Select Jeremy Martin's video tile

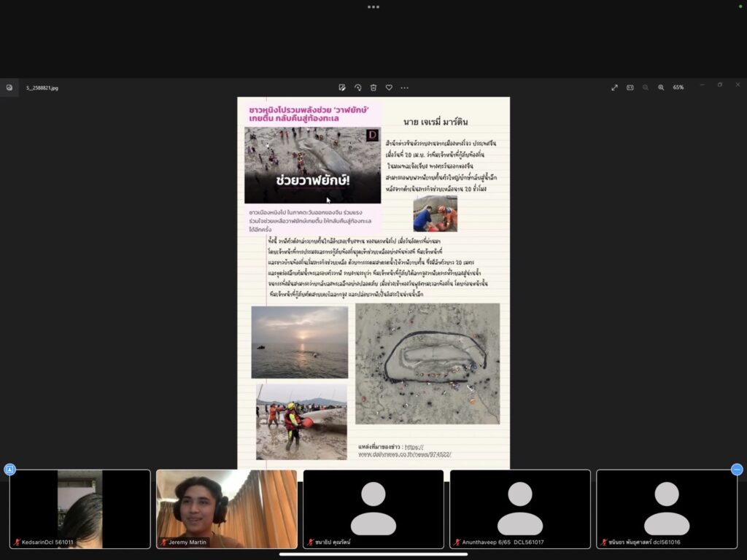coord(226,508)
